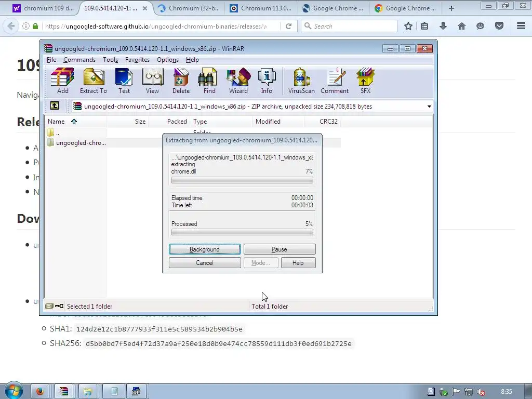Sort by the Modified column header

[x=278, y=122]
